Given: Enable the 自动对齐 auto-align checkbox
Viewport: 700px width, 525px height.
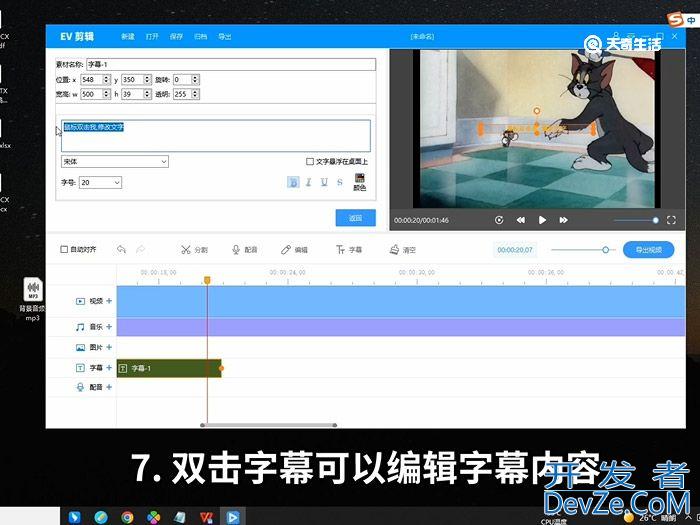Looking at the screenshot, I should 64,249.
